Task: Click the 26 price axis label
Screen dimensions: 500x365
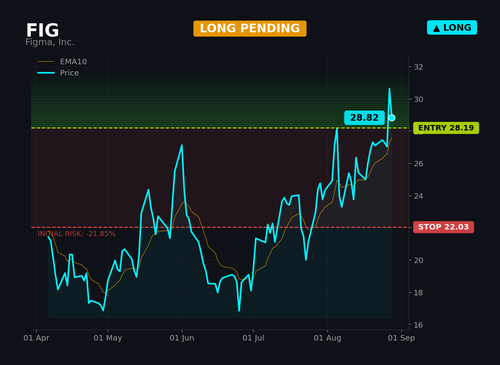Action: 418,164
